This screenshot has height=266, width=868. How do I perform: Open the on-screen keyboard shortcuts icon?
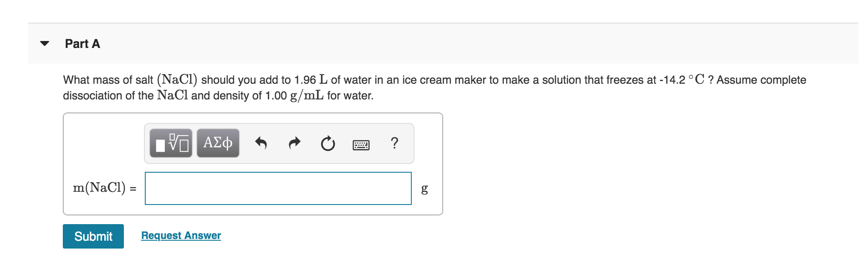[x=362, y=143]
